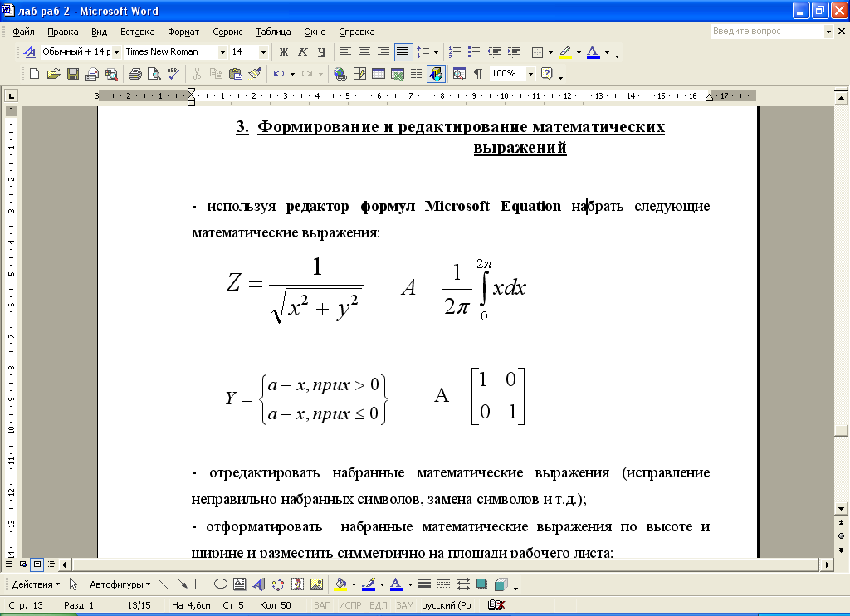The image size is (850, 616).
Task: Apply yellow fill color on Drawing toolbar
Action: point(340,584)
